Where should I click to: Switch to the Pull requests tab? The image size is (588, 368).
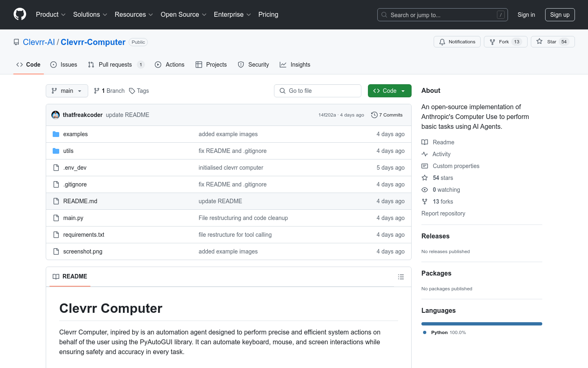point(116,65)
